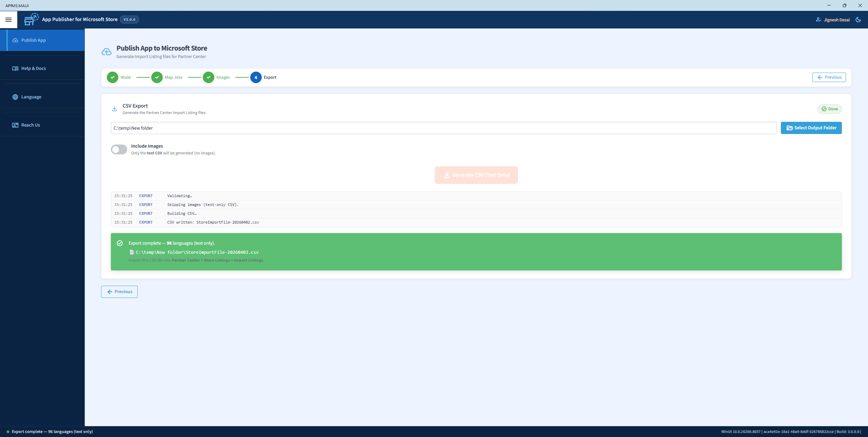Click the App Publisher store logo icon

(x=31, y=19)
